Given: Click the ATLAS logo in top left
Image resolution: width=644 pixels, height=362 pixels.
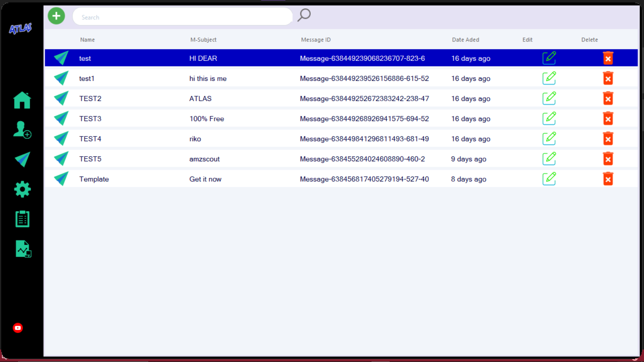Looking at the screenshot, I should tap(20, 29).
